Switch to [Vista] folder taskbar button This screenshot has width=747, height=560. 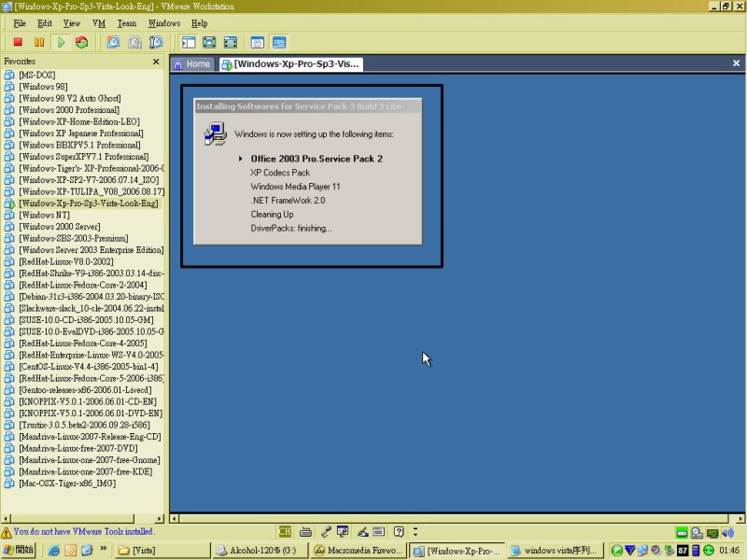162,551
